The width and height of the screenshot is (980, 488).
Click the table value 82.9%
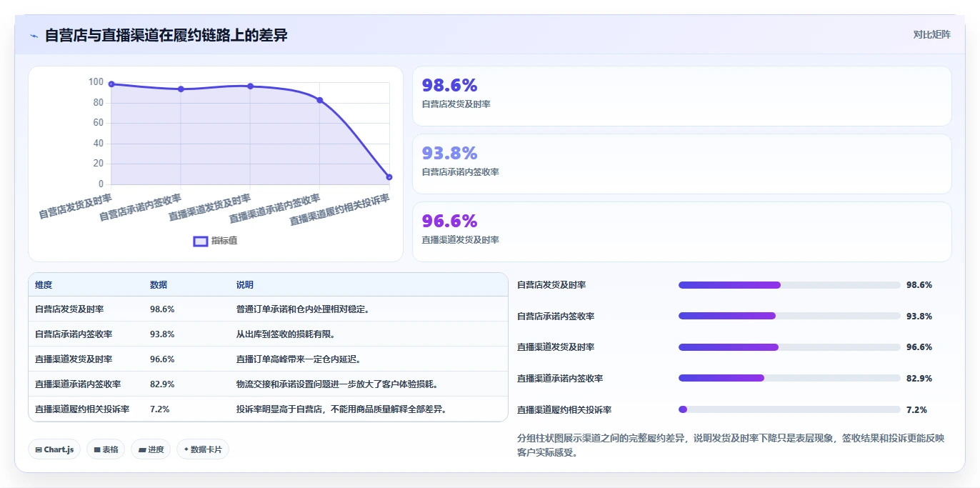[x=162, y=384]
